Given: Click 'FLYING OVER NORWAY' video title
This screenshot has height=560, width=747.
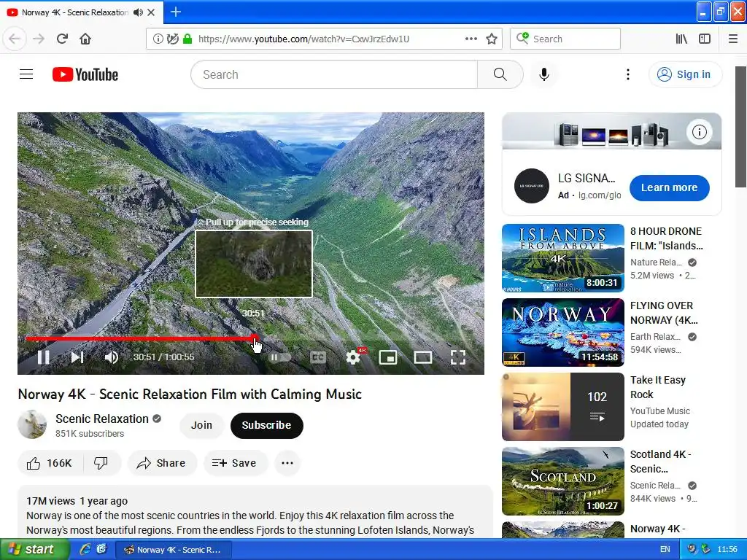Looking at the screenshot, I should [664, 313].
